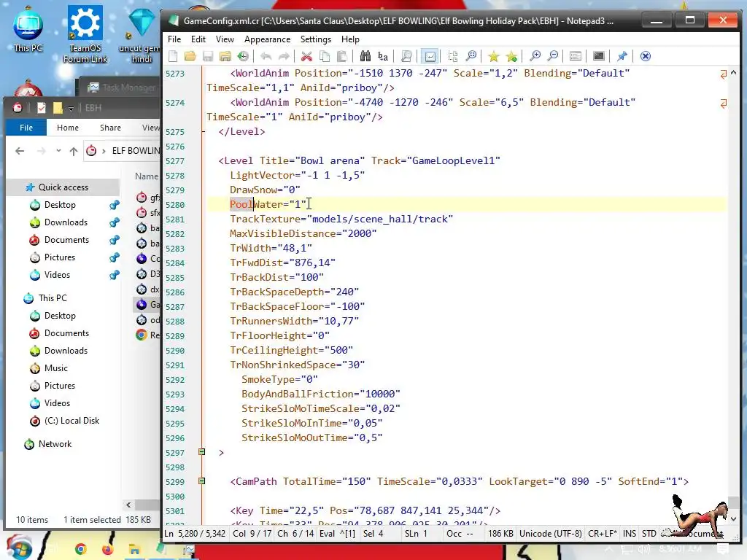The height and width of the screenshot is (560, 747).
Task: Click the document magnifier icon after Replace
Action: (x=406, y=56)
